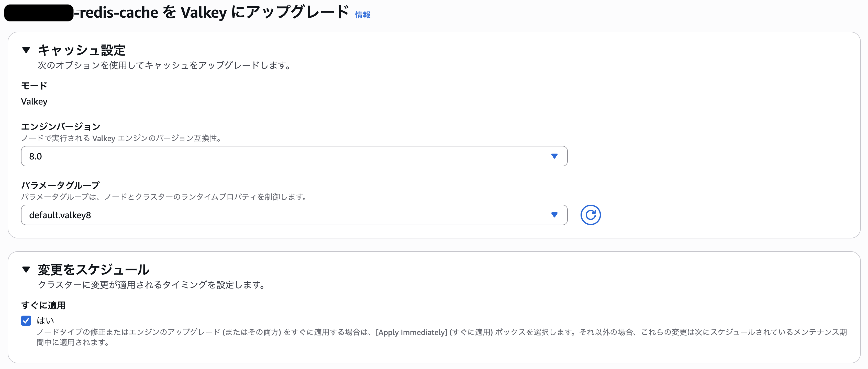Screen dimensions: 868x369
Task: Collapse the 変更をスケジュール section
Action: pyautogui.click(x=26, y=269)
